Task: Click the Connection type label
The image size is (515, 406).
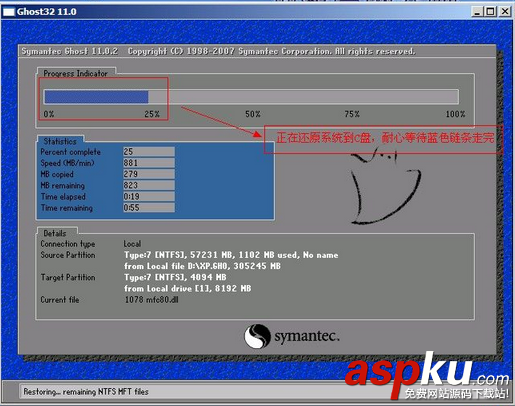Action: coord(68,244)
